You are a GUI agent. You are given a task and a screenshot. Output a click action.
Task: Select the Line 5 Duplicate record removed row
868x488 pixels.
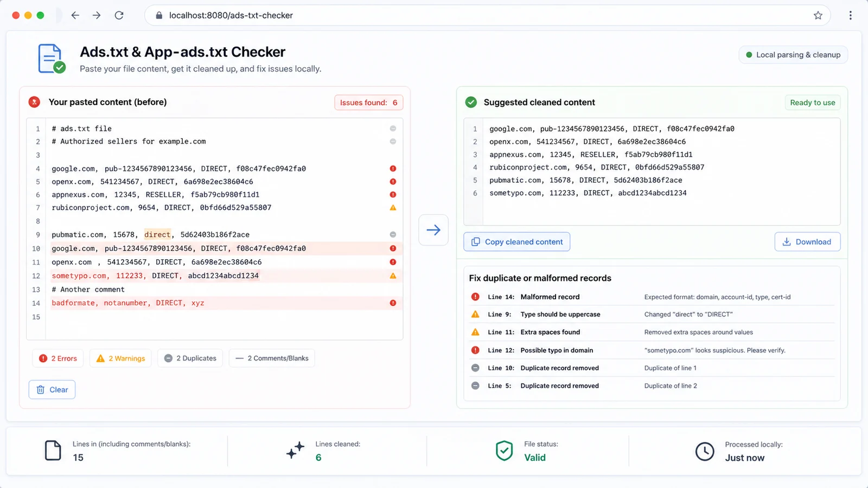coord(652,386)
